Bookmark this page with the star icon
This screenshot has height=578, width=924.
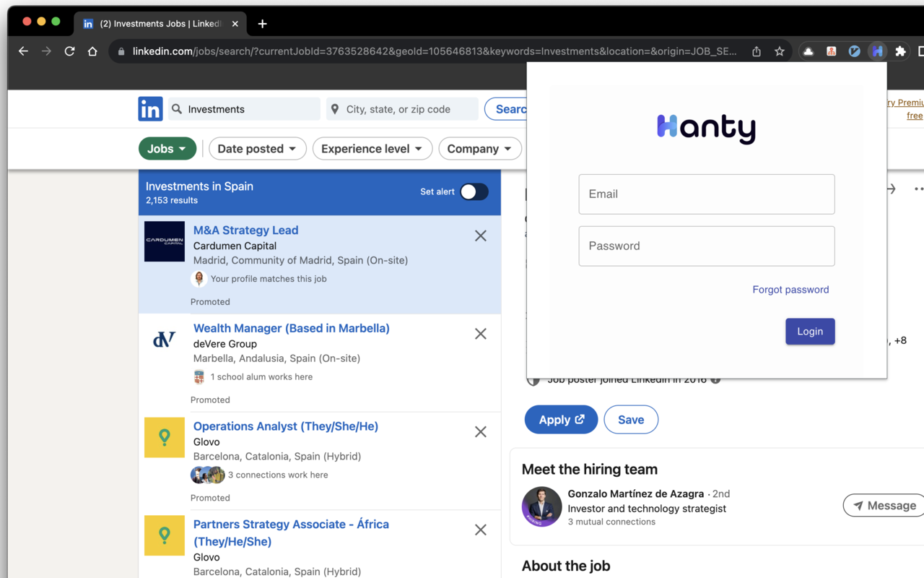click(780, 51)
